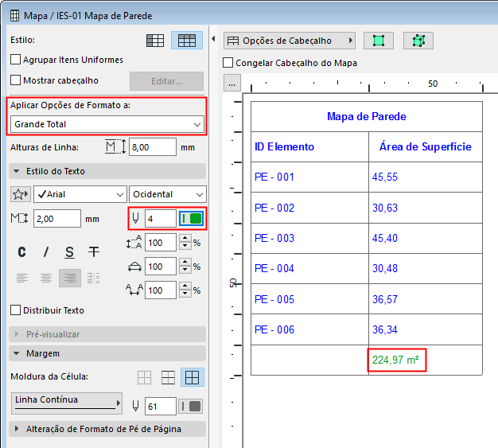This screenshot has height=448, width=498.
Task: Enable Agrupar Itens Uniformes checkbox
Action: point(15,60)
